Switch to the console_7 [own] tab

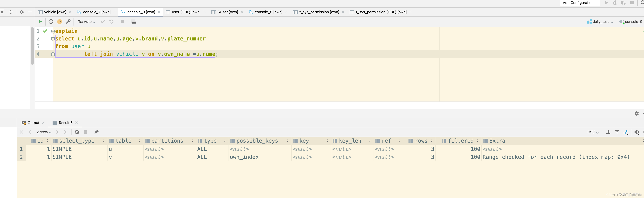(96, 12)
